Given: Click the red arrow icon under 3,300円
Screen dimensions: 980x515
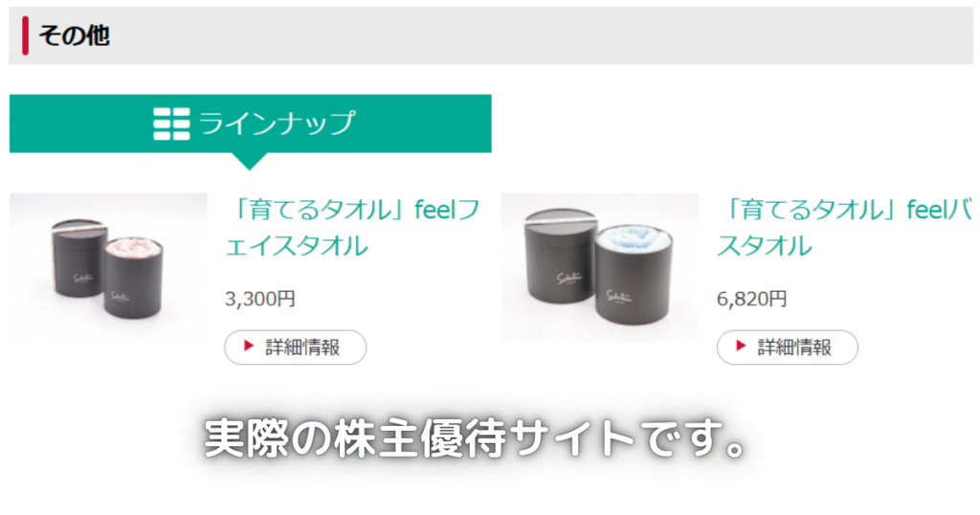Looking at the screenshot, I should pos(249,346).
